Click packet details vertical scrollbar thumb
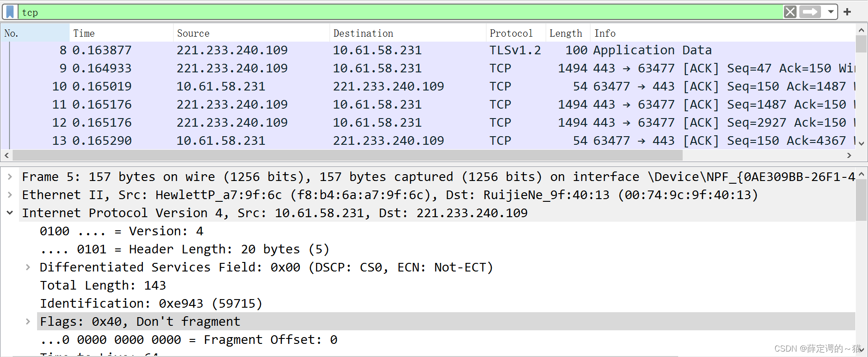The height and width of the screenshot is (357, 868). [861, 200]
